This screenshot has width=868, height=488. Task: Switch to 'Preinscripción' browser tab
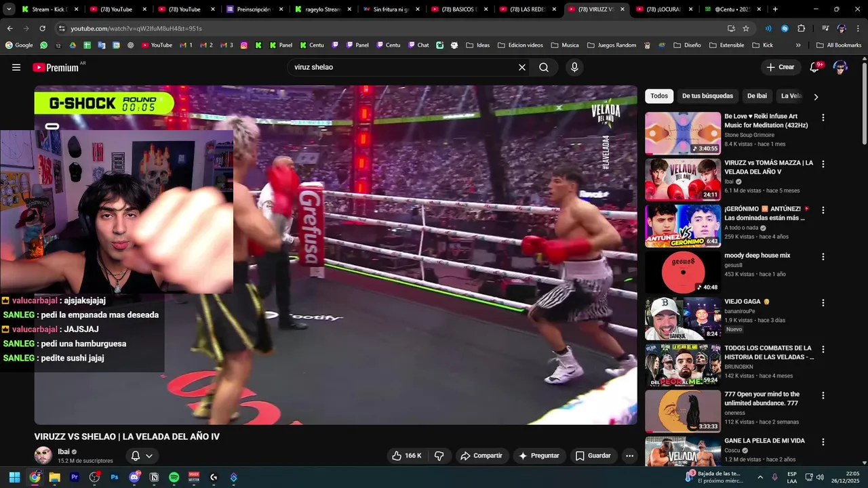pos(255,9)
